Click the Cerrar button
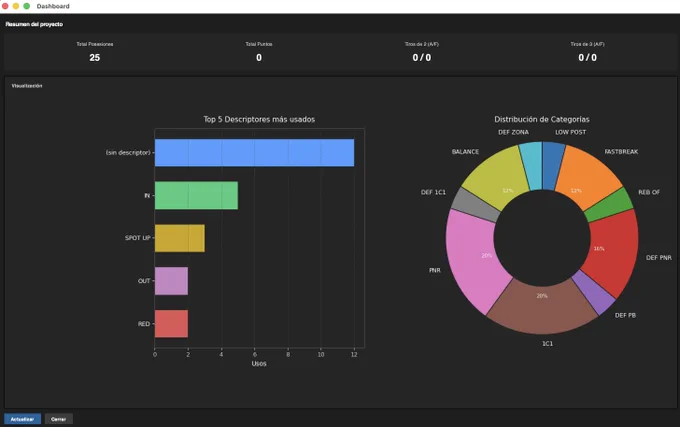Screen dimensions: 680x427 (59, 419)
